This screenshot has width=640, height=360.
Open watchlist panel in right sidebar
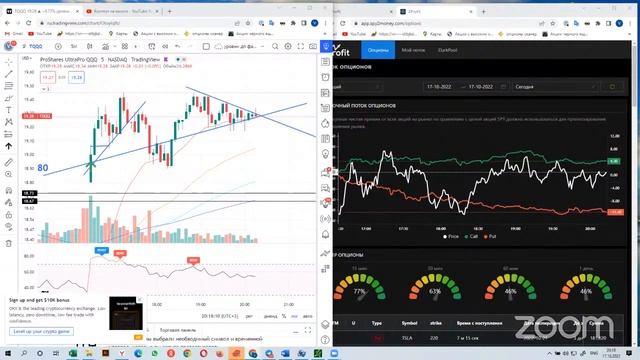click(x=325, y=62)
